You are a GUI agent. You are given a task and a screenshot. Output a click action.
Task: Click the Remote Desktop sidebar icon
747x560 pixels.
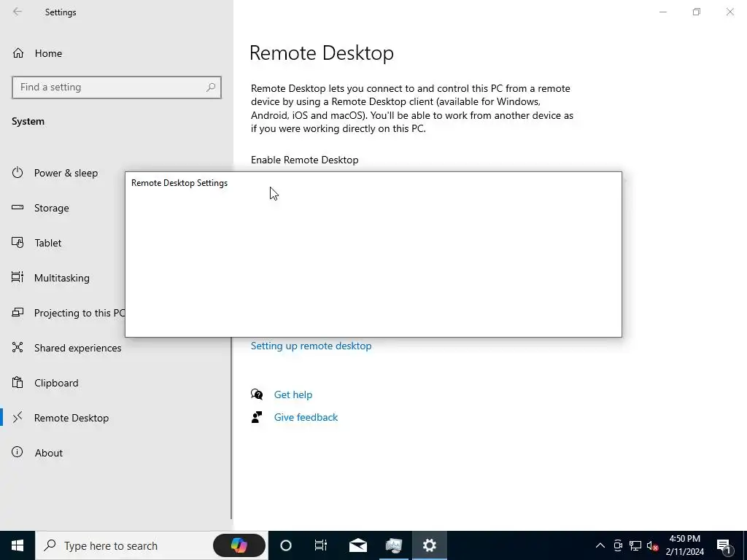(x=18, y=418)
